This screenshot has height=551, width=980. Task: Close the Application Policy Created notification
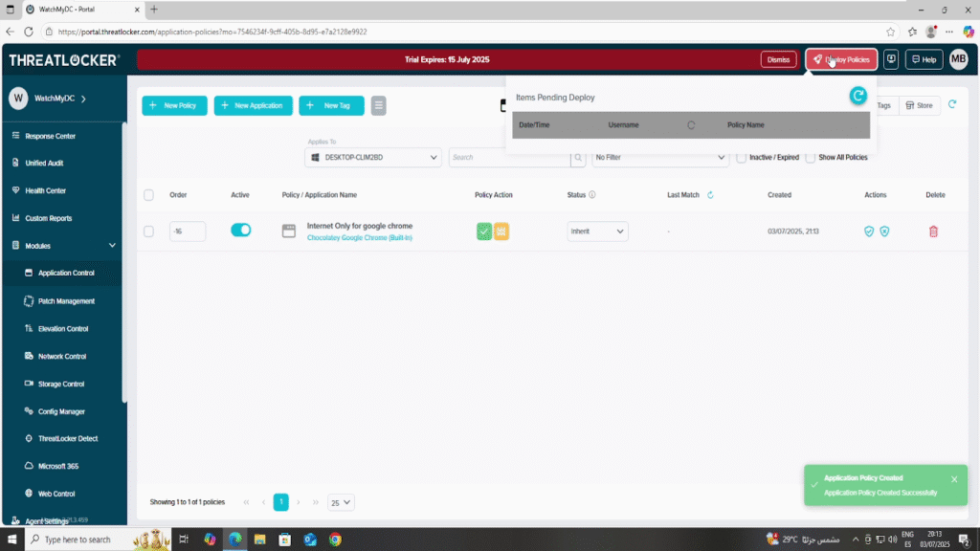[954, 479]
